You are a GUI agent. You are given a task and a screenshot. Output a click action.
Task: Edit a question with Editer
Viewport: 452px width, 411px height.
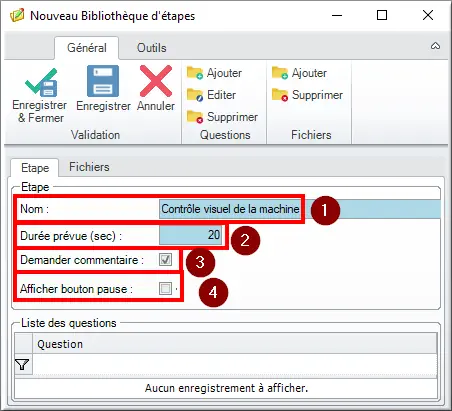tap(211, 95)
